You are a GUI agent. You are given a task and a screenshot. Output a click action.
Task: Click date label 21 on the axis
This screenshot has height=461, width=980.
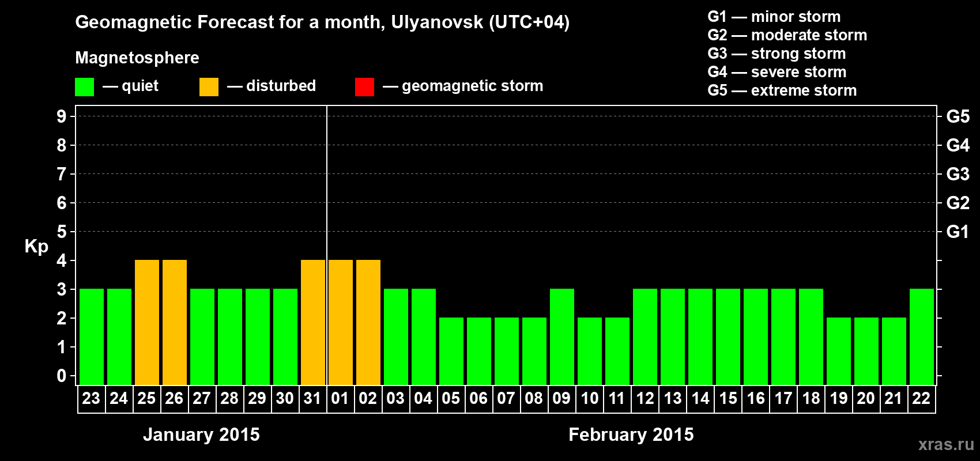894,399
